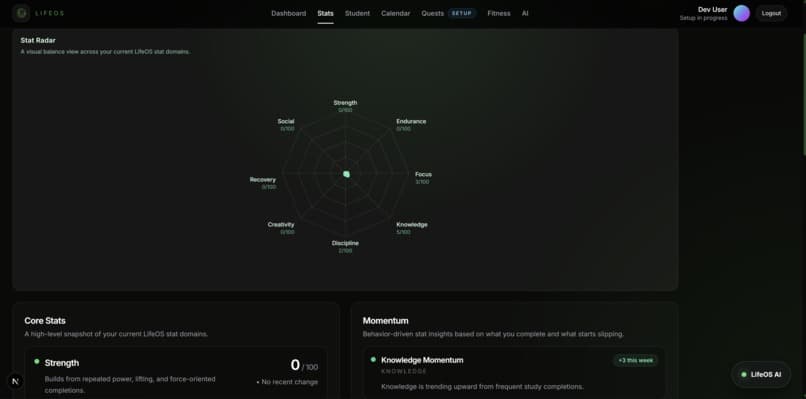The image size is (806, 399).
Task: Go to the Dashboard tab
Action: 288,13
